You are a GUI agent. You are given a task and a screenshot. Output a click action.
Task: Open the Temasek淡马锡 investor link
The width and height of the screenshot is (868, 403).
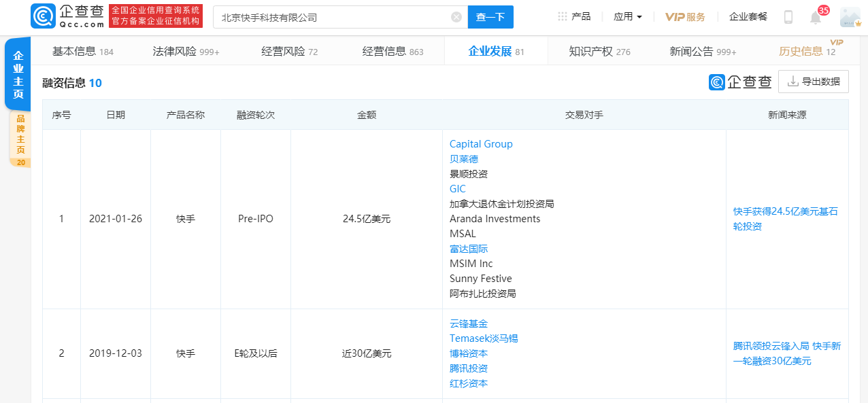[x=484, y=338]
